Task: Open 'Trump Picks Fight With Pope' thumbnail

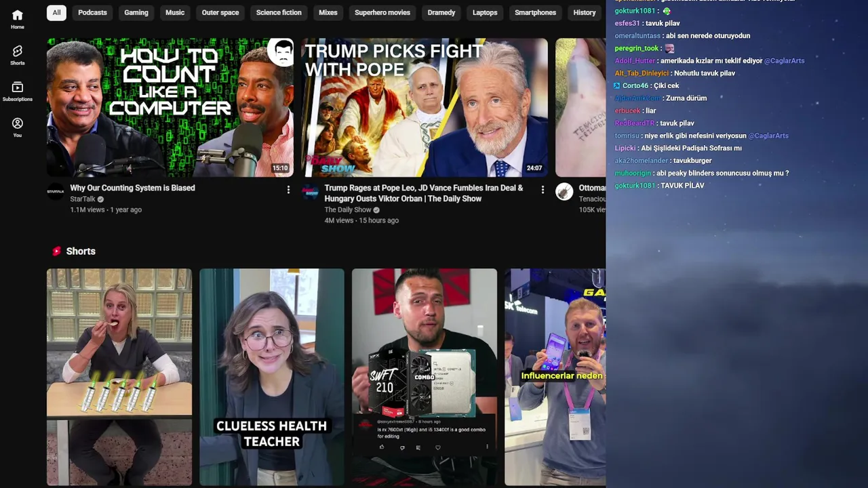Action: tap(425, 108)
